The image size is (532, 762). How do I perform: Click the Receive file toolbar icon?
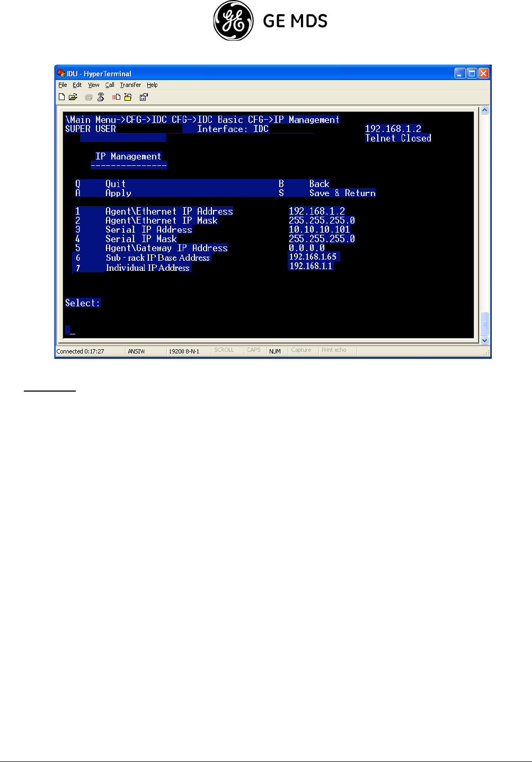[x=128, y=97]
